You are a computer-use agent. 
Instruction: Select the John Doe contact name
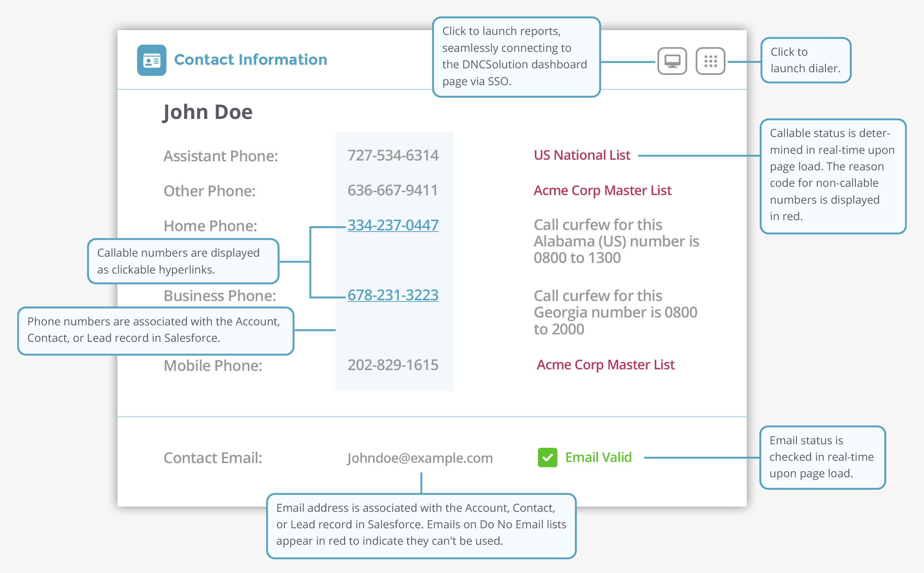[208, 112]
